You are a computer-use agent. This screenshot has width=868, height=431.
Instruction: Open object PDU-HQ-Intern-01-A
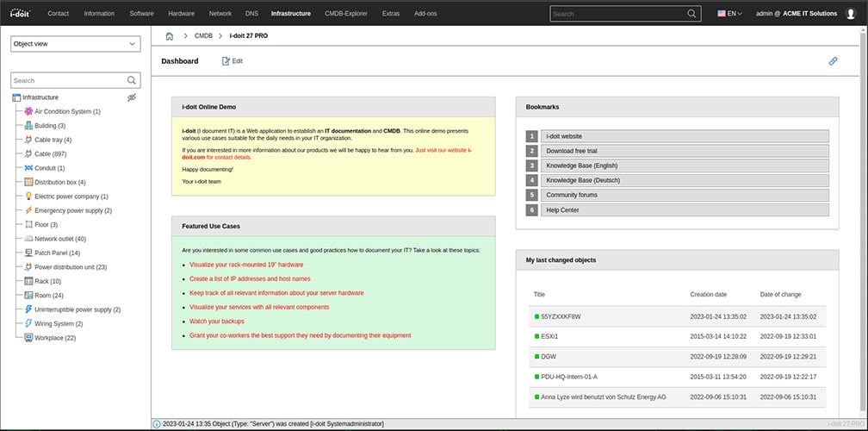[x=569, y=377]
